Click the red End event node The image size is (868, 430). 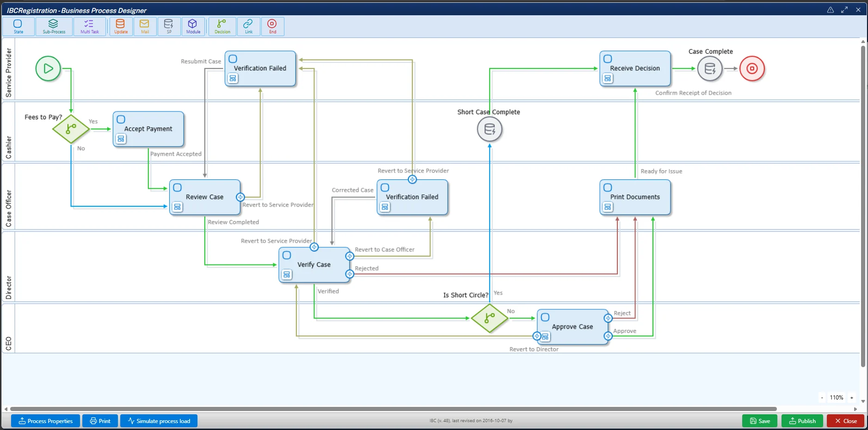[x=752, y=68]
